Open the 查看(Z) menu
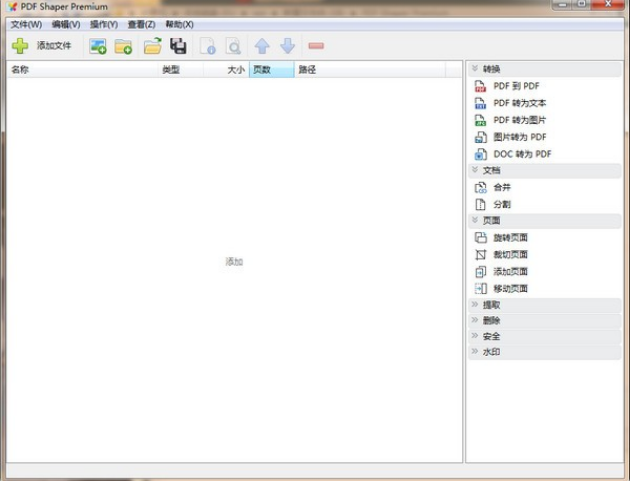This screenshot has width=630, height=481. coord(141,25)
